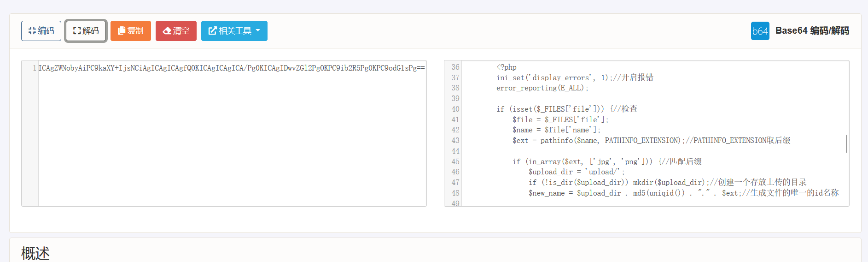Click the 概述 section heading
Image resolution: width=868 pixels, height=262 pixels.
pos(35,253)
